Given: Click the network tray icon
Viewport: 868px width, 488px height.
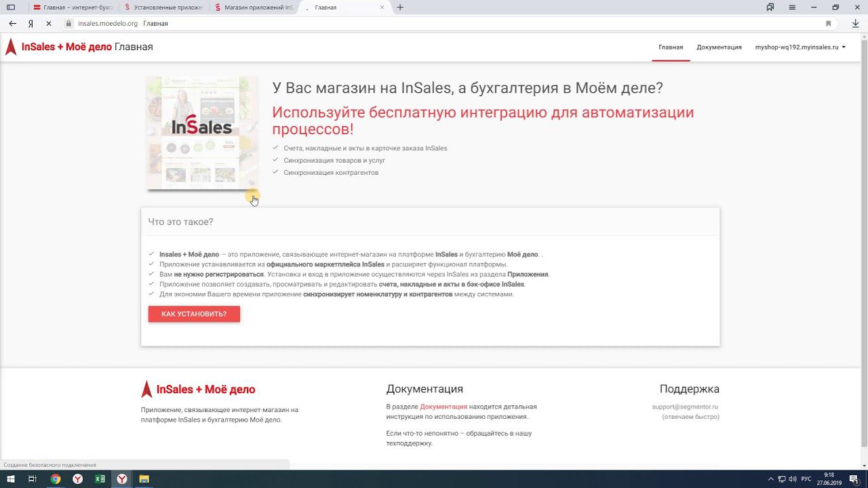Looking at the screenshot, I should [x=782, y=479].
